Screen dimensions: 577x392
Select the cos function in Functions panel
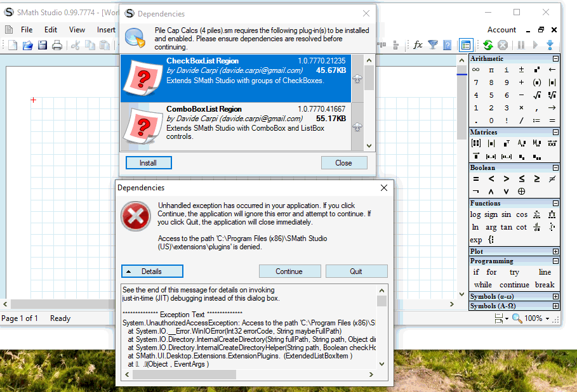coord(521,214)
